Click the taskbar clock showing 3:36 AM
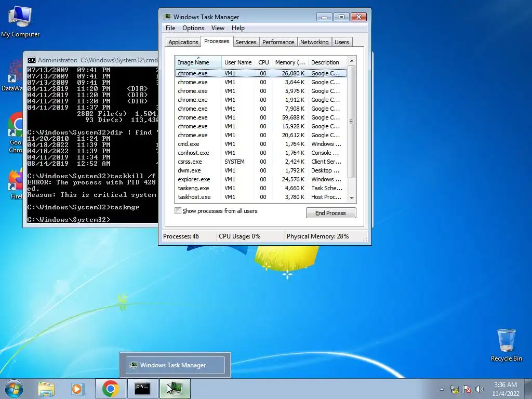532x399 pixels. coord(506,389)
